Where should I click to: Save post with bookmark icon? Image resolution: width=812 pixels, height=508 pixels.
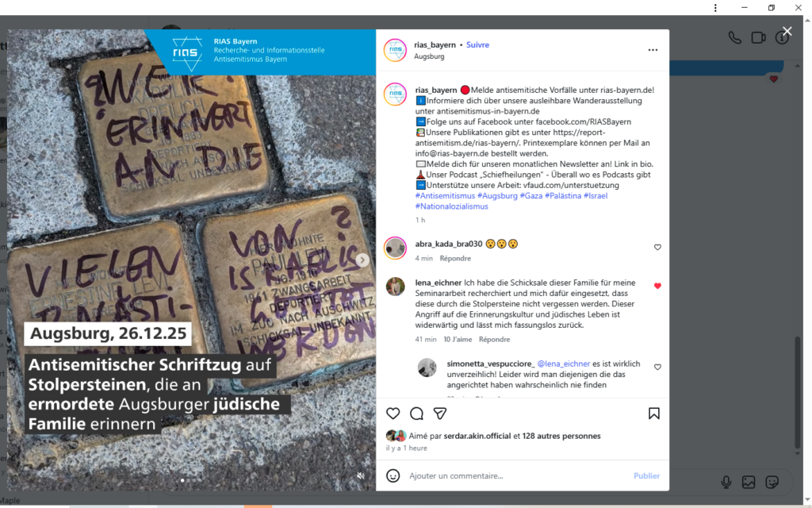pyautogui.click(x=653, y=413)
